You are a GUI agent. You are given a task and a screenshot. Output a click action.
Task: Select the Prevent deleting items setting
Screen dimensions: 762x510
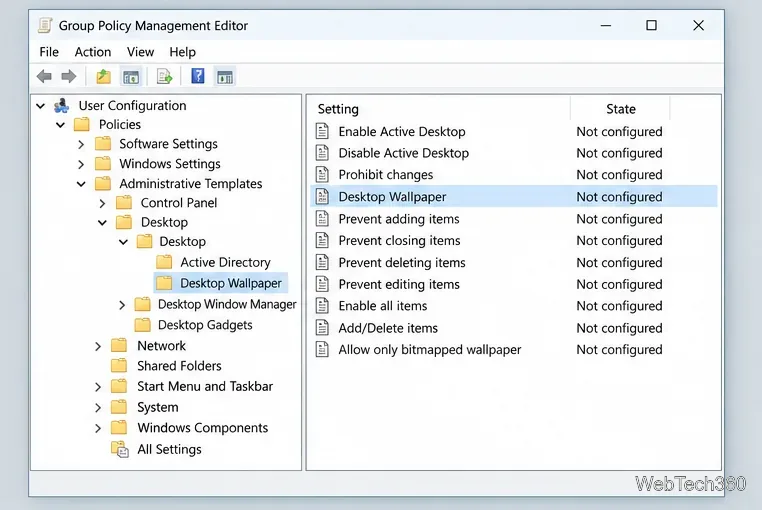coord(402,263)
